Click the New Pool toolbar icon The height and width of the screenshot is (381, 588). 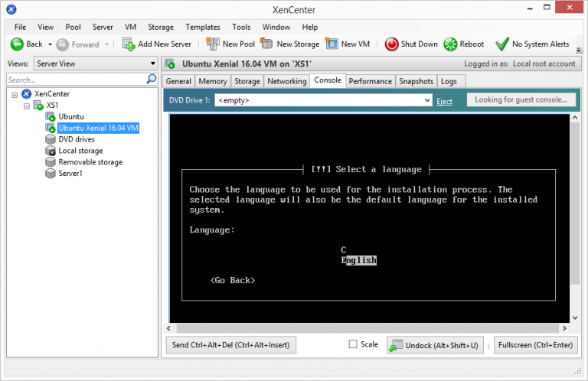pyautogui.click(x=212, y=44)
